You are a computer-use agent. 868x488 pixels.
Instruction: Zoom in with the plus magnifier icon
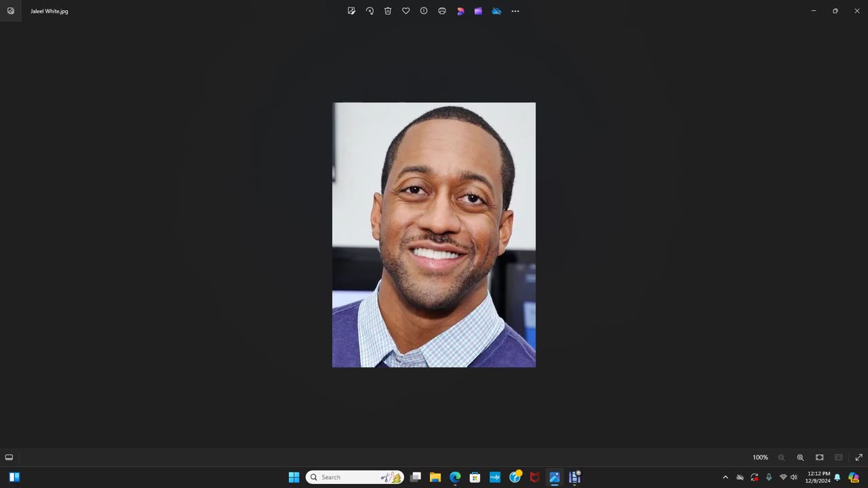click(800, 457)
